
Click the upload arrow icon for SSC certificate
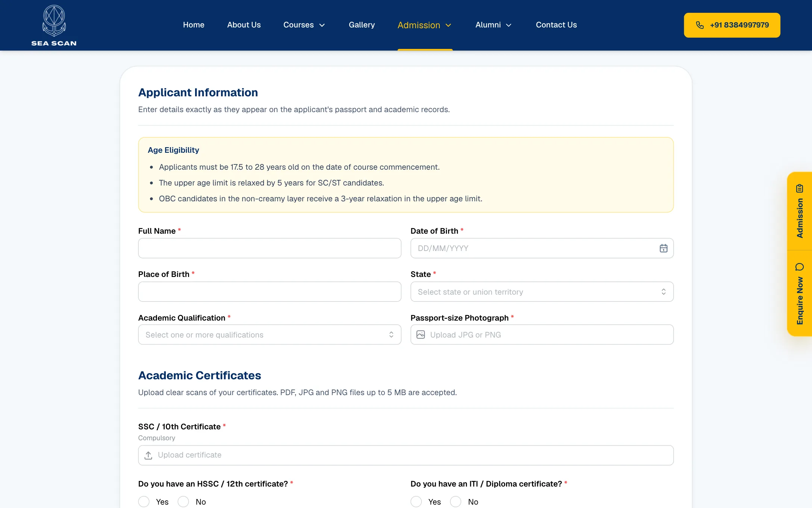coord(148,455)
